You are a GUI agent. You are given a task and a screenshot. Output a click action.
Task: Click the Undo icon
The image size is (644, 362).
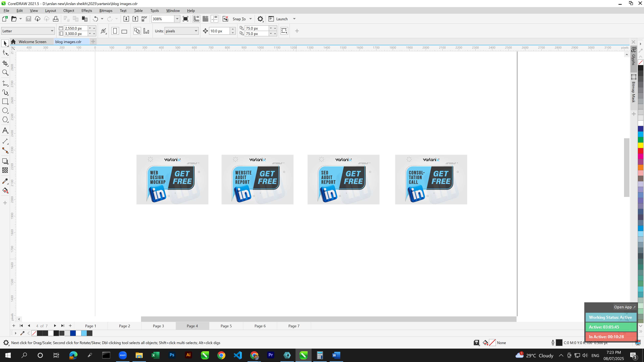95,19
